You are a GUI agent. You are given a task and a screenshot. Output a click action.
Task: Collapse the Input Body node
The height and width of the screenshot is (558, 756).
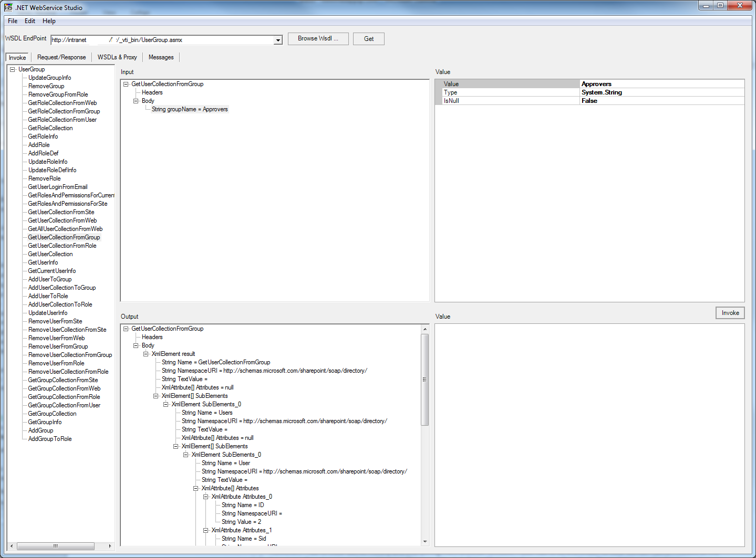136,101
